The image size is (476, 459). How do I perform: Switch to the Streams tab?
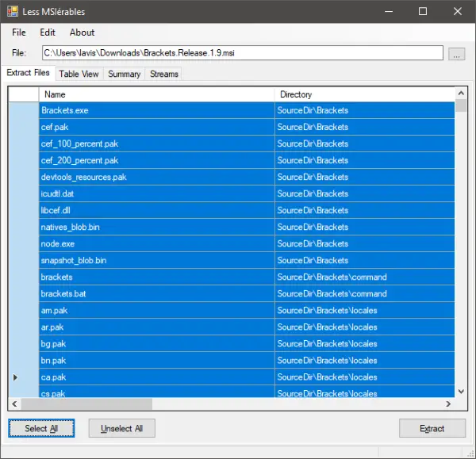point(164,74)
